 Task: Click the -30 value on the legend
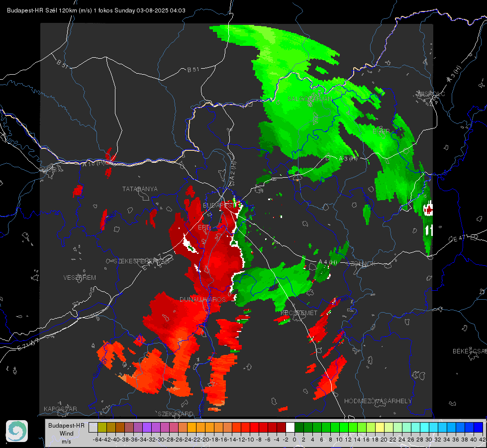pos(160,440)
